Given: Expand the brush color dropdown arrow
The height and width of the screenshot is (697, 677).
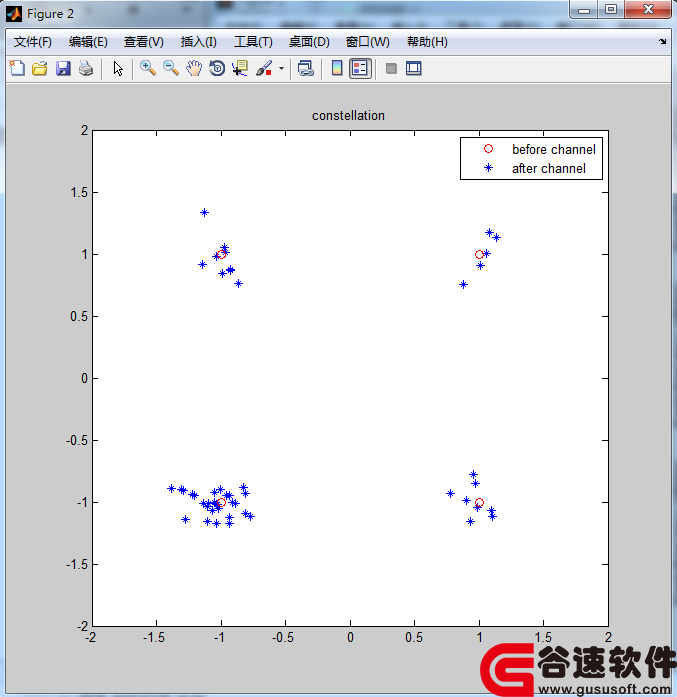Looking at the screenshot, I should (x=281, y=68).
